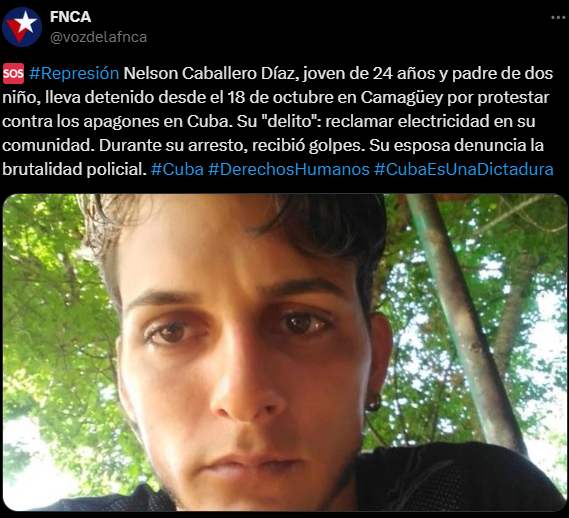Viewport: 569px width, 518px height.
Task: Open the #DerechosHumanos hashtag
Action: click(289, 169)
